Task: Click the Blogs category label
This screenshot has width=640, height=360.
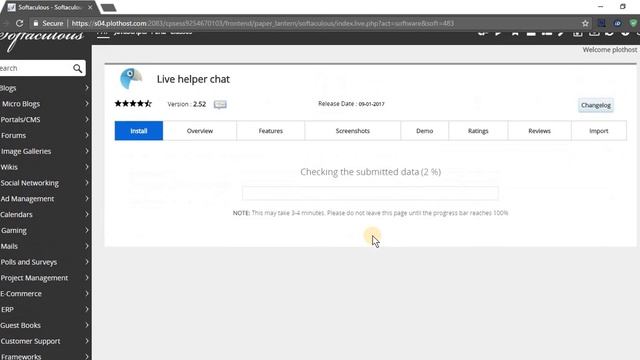Action: tap(8, 88)
